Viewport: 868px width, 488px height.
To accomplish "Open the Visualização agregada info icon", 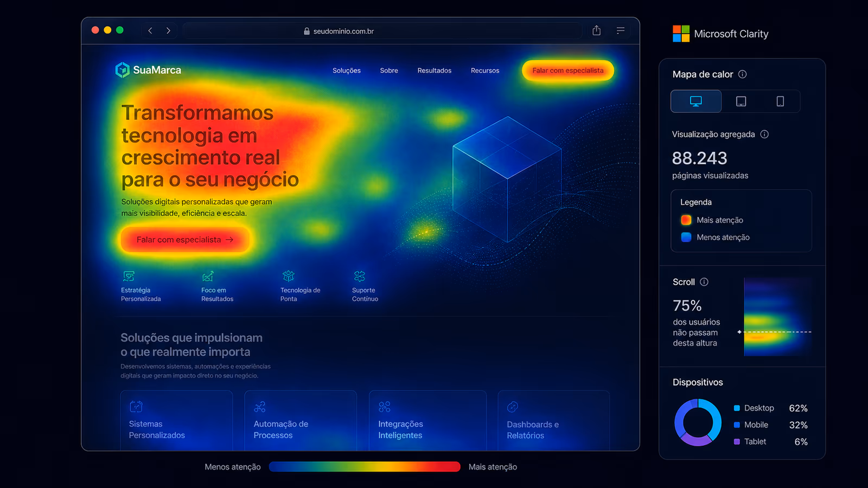I will point(765,134).
